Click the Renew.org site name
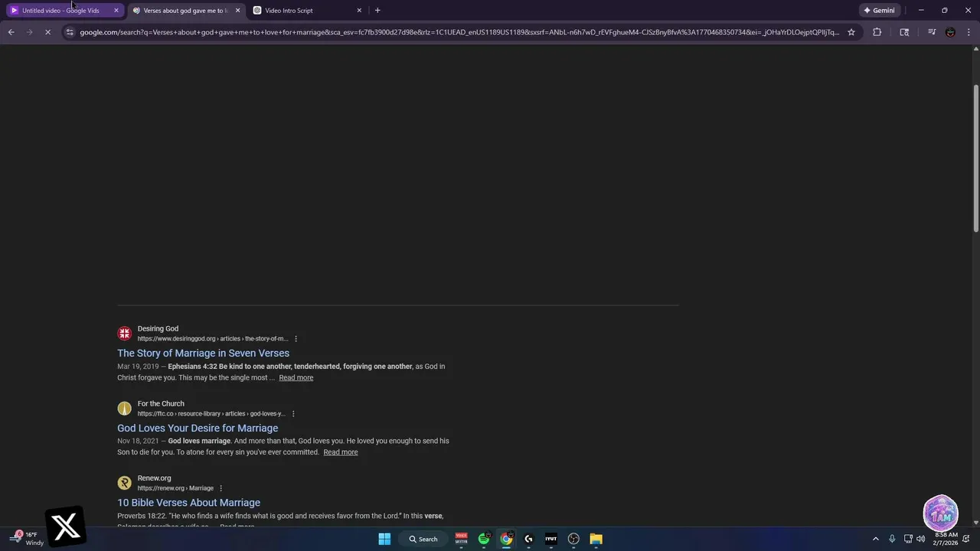 point(154,478)
